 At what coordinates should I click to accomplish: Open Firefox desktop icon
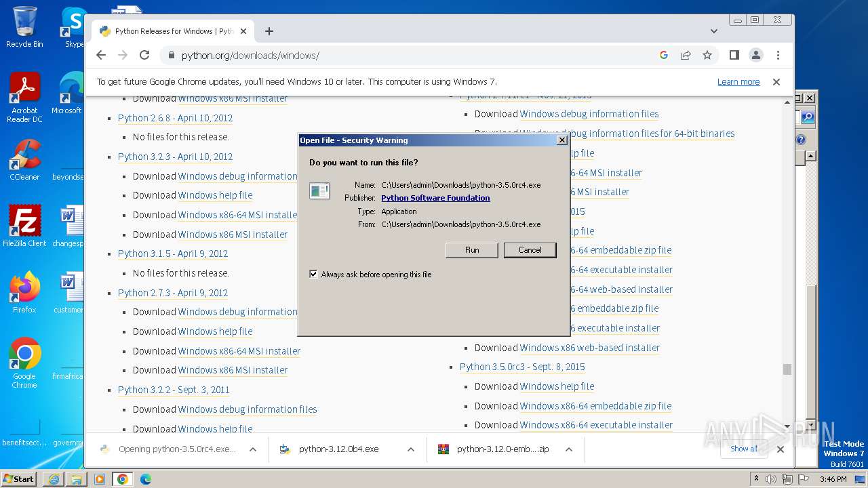pyautogui.click(x=24, y=293)
